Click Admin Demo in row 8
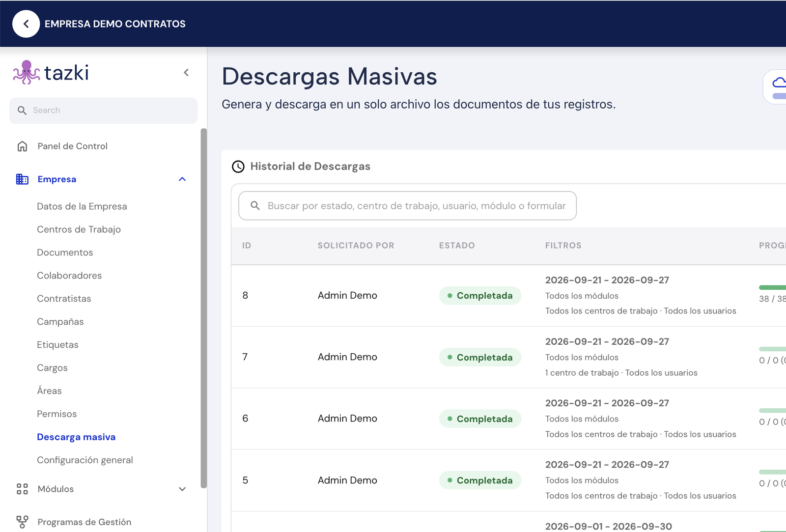The height and width of the screenshot is (532, 786). (347, 296)
